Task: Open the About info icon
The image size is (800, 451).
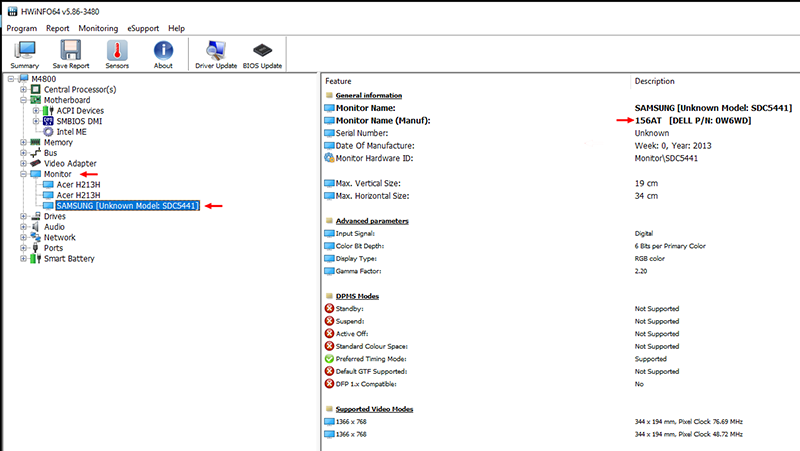Action: pyautogui.click(x=163, y=51)
